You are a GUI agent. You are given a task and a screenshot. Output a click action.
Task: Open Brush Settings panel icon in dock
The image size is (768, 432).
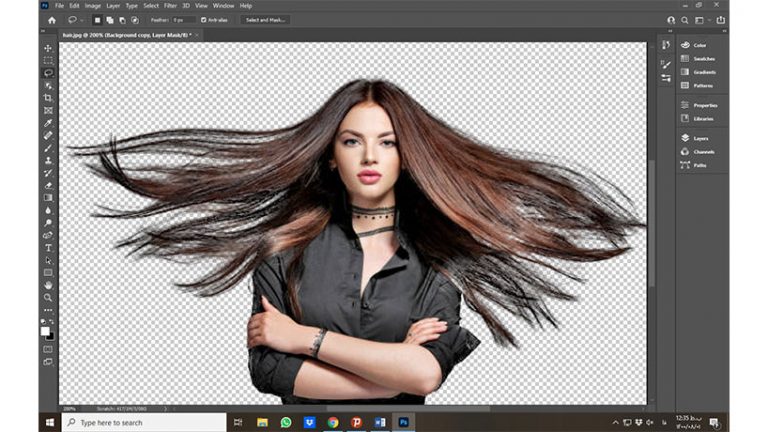click(x=666, y=78)
